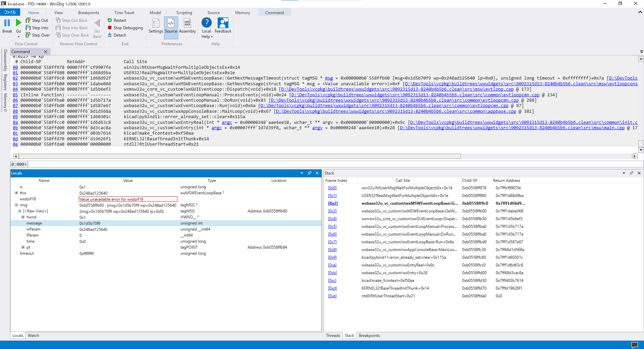Click the [0x9] stack frame link

click(x=332, y=257)
